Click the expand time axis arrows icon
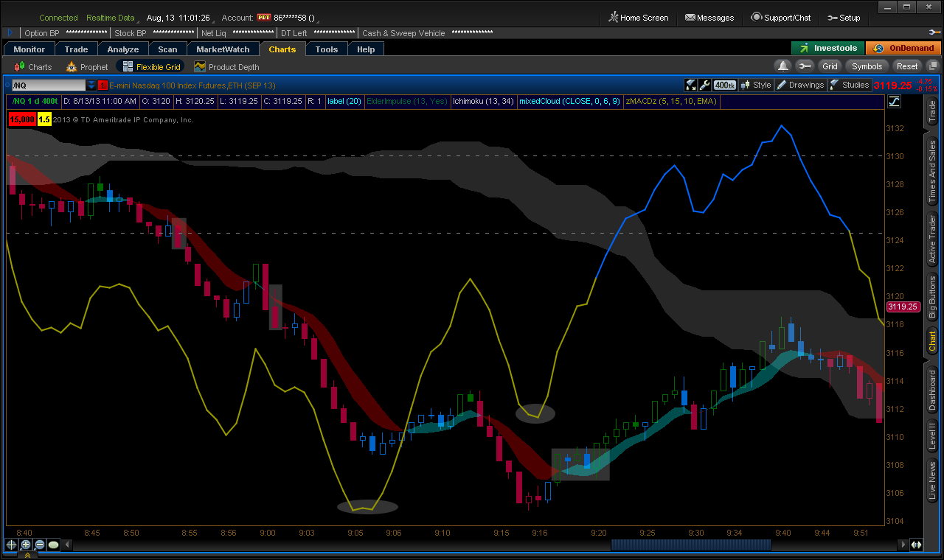 coord(917,545)
